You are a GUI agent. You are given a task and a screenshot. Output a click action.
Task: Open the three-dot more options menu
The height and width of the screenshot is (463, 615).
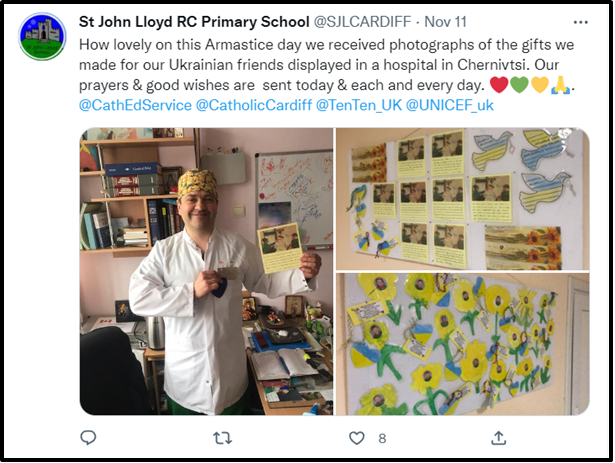click(x=580, y=22)
